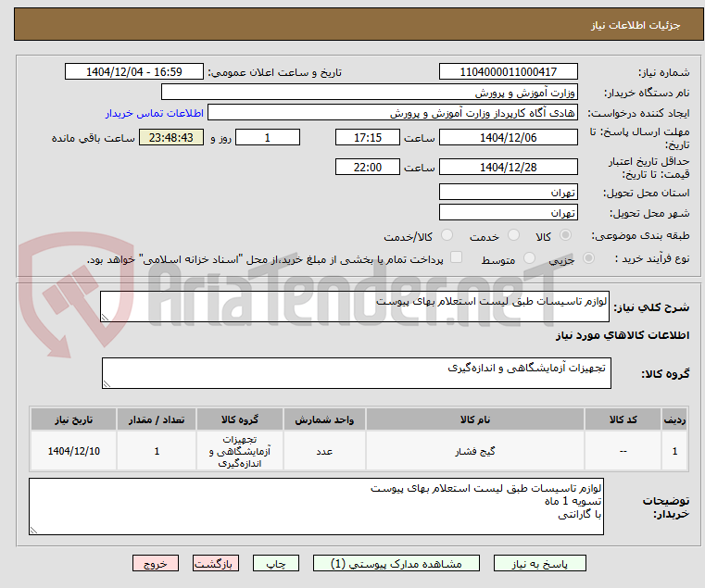Toggle the Islamic treasury payment checkbox
705x588 pixels.
[x=456, y=257]
